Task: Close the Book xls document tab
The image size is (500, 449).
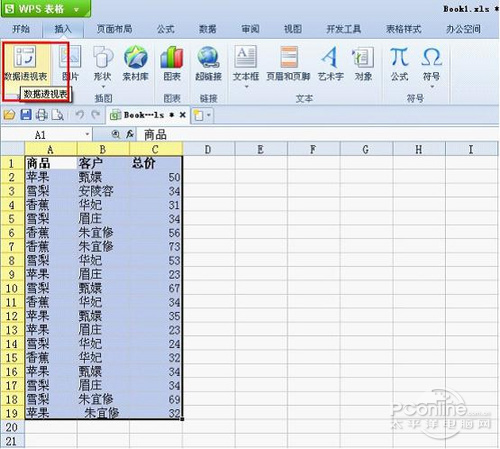Action: 182,115
